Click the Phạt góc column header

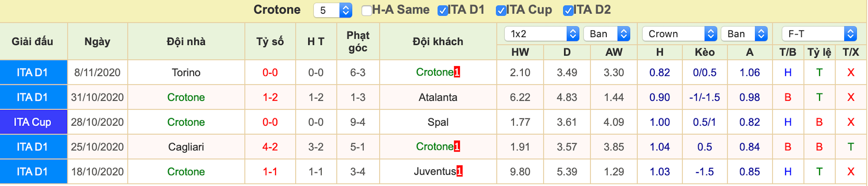pos(358,41)
